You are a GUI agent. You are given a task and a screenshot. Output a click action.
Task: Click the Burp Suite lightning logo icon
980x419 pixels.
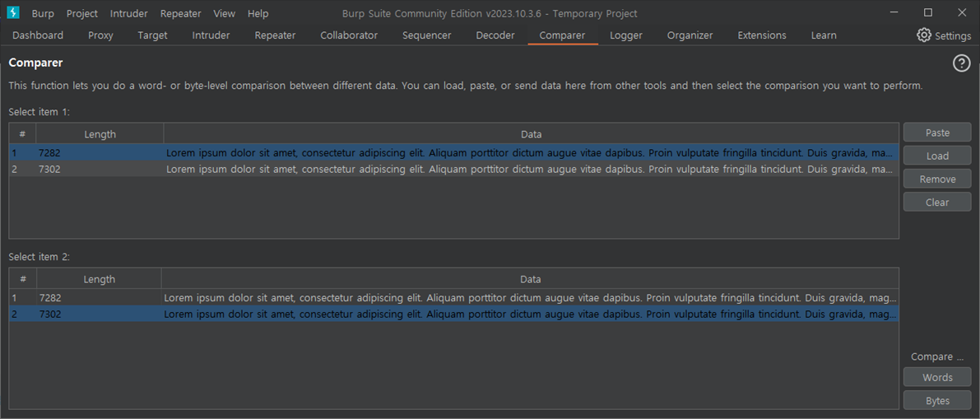12,13
